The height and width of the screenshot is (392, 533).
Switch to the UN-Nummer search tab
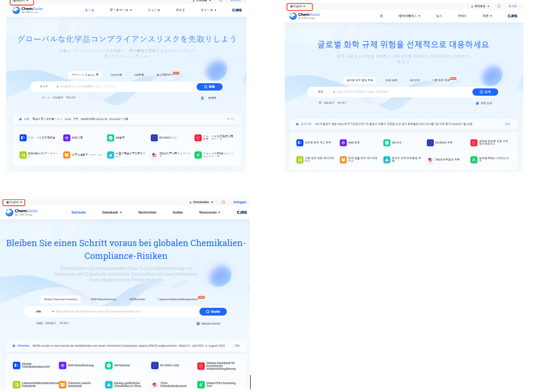tap(137, 299)
